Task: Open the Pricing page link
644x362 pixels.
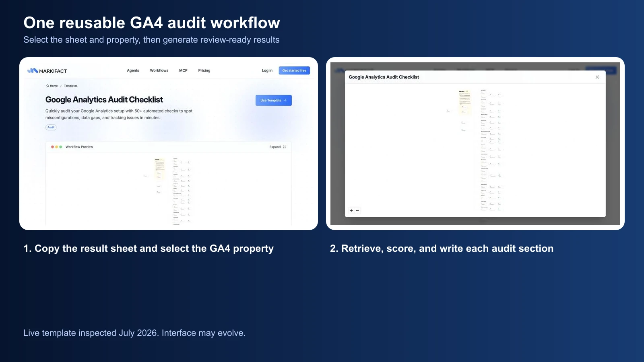Action: [204, 70]
